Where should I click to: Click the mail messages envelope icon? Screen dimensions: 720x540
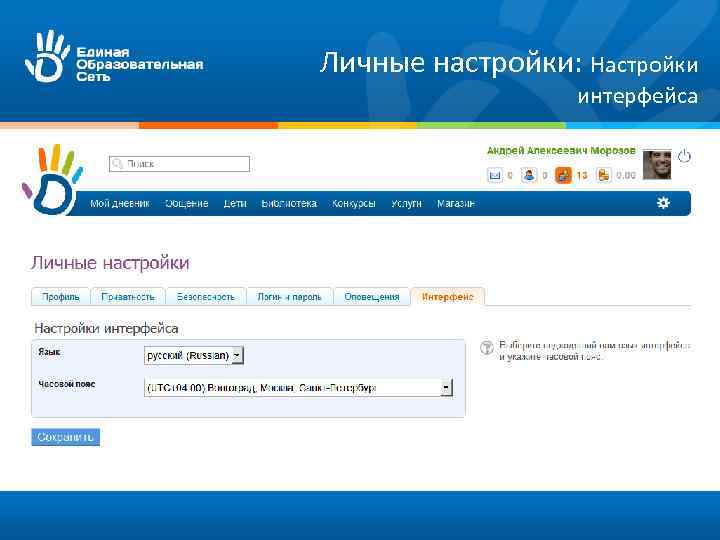tap(495, 175)
